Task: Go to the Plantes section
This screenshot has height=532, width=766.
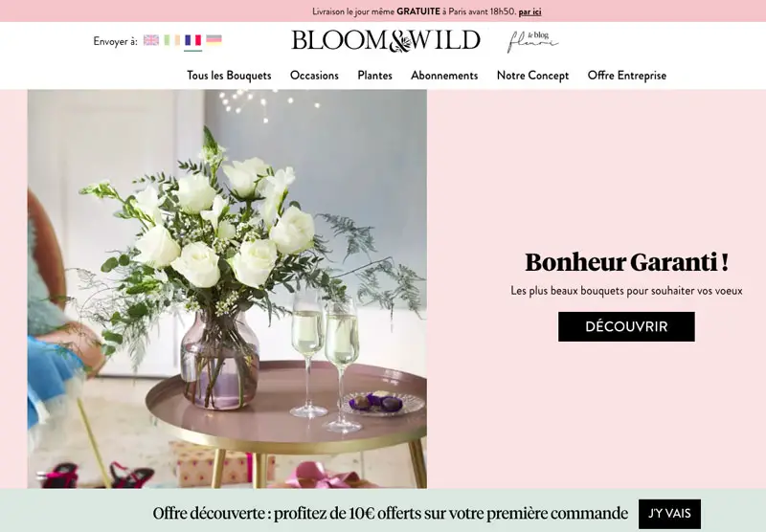Action: (x=374, y=76)
